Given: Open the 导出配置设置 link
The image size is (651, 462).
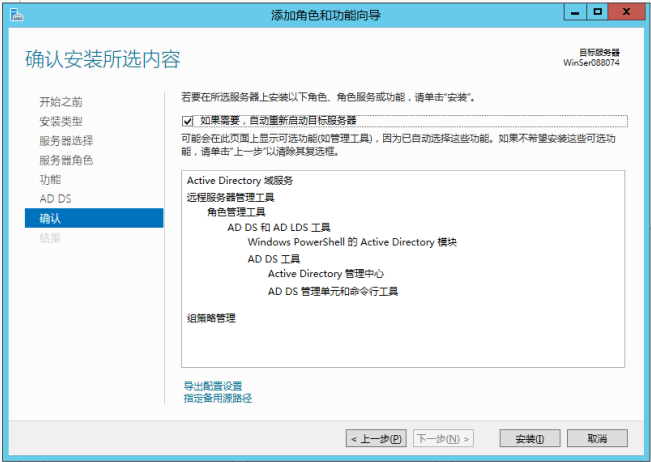Looking at the screenshot, I should (213, 386).
